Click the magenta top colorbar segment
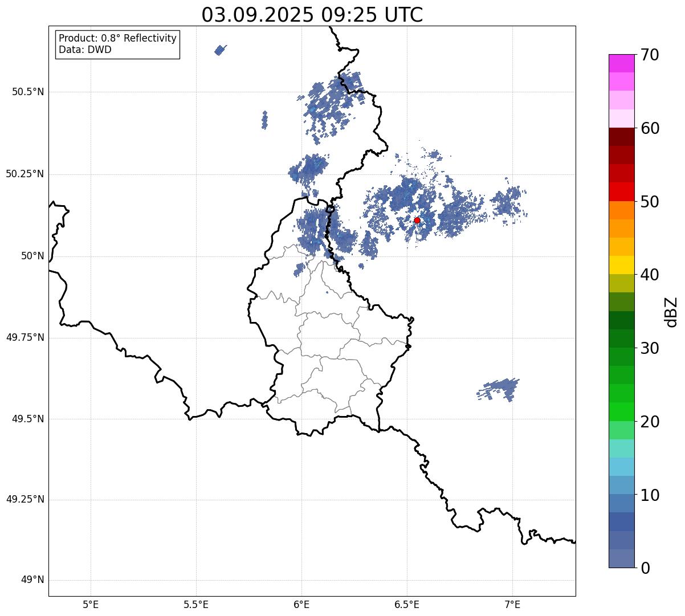This screenshot has width=685, height=616. [x=621, y=63]
